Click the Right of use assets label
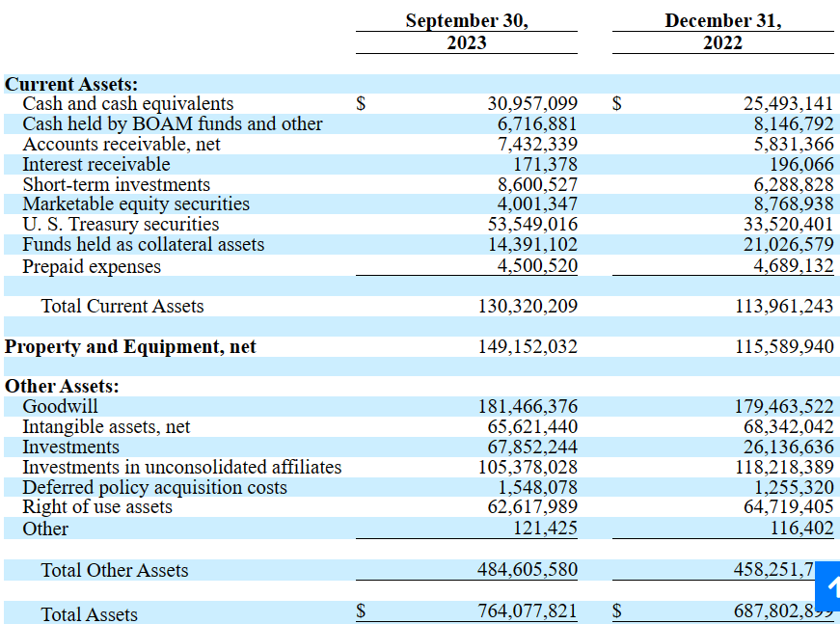The image size is (840, 624). coord(97,507)
